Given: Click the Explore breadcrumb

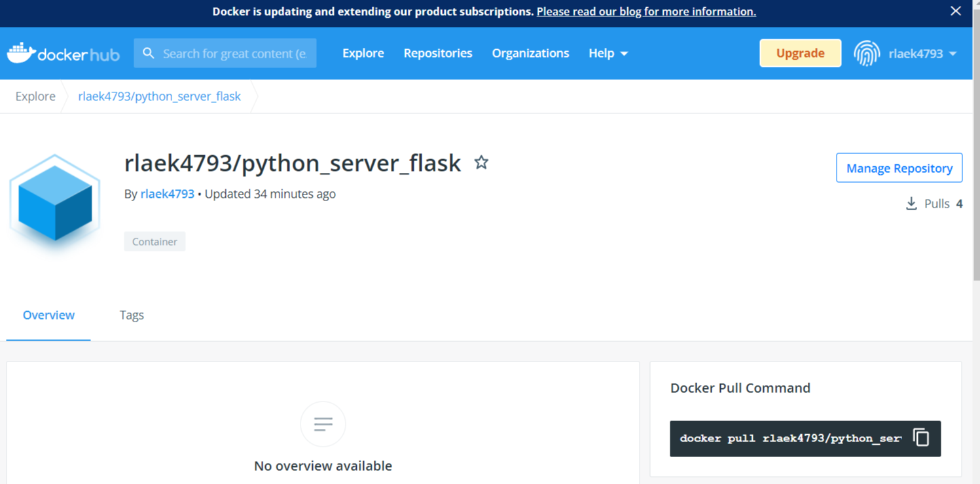Looking at the screenshot, I should (x=35, y=96).
